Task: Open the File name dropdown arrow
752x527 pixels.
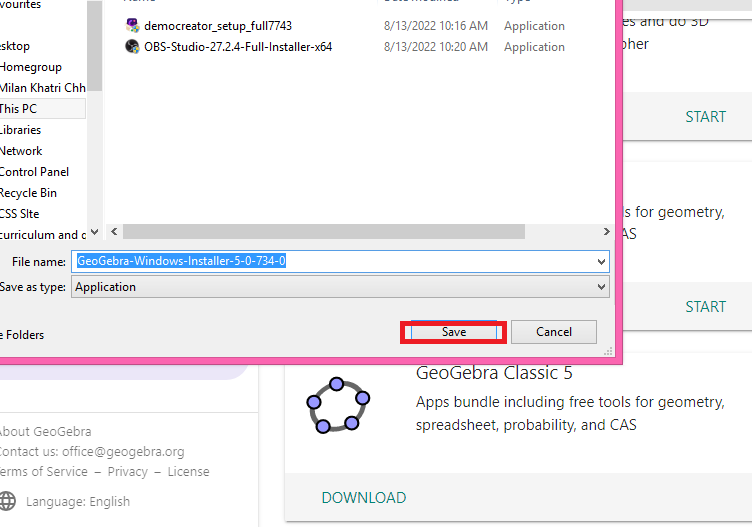Action: click(x=601, y=262)
